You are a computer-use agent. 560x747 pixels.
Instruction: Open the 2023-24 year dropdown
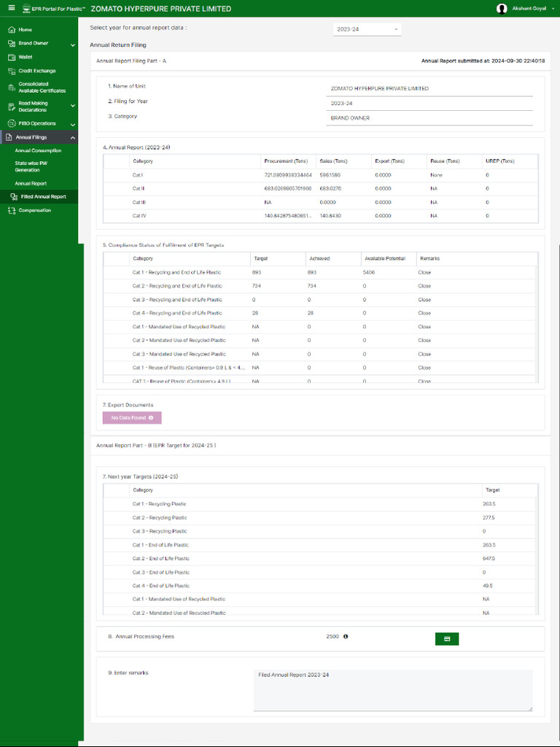pyautogui.click(x=367, y=29)
